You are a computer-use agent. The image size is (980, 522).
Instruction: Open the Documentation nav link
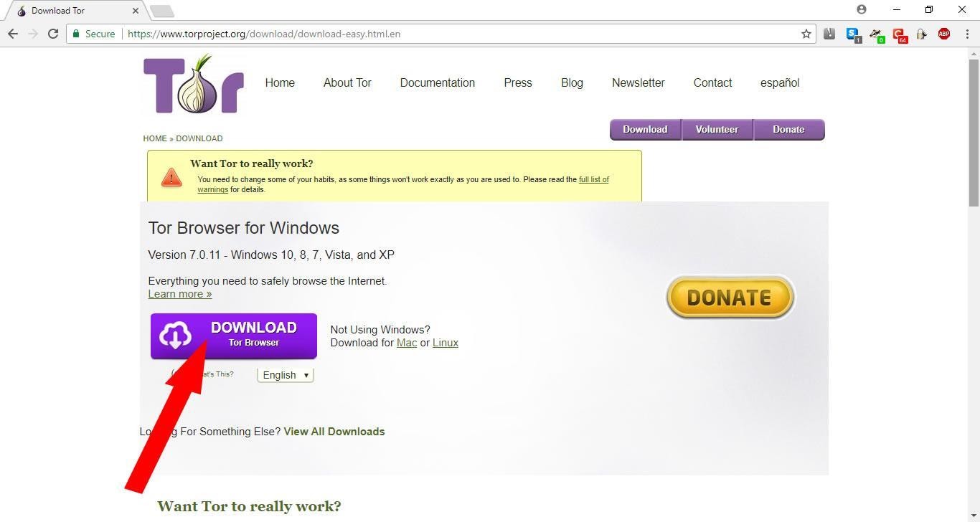coord(438,83)
